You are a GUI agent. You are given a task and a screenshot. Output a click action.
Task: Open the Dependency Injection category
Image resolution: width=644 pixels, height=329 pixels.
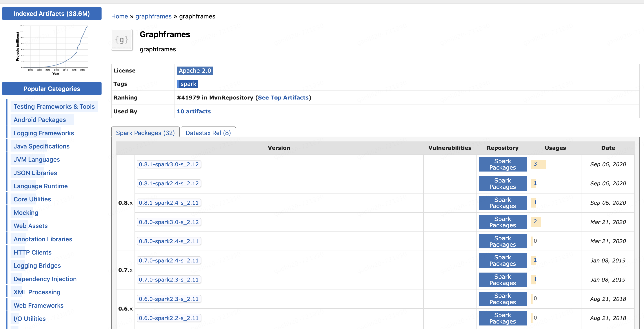[45, 279]
